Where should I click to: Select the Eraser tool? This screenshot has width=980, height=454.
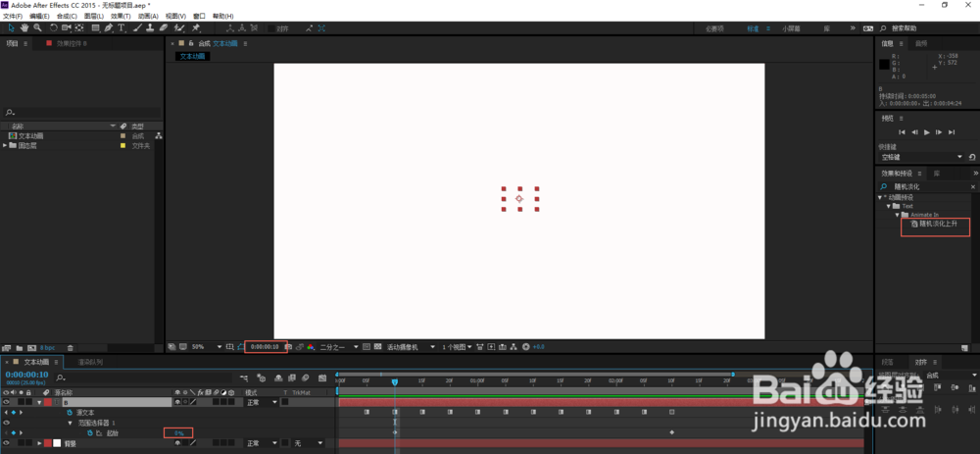[163, 28]
